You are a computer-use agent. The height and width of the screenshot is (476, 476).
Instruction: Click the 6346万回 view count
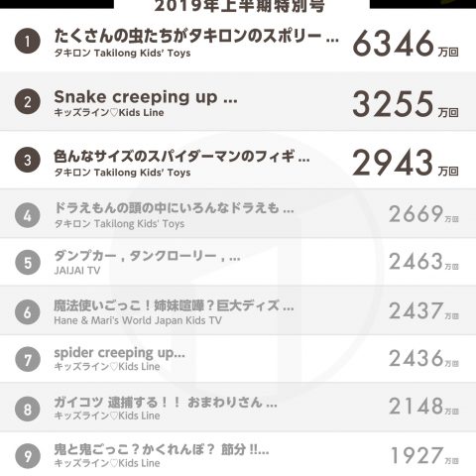click(x=406, y=44)
